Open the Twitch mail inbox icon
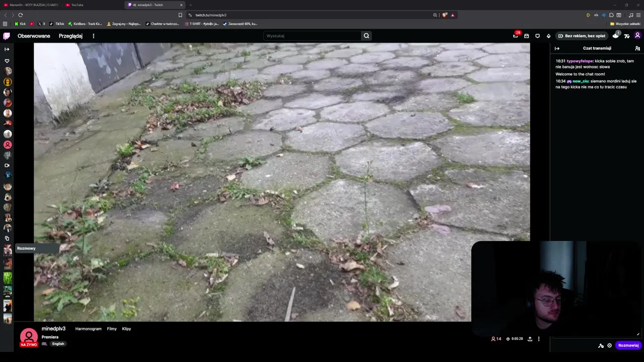644x362 pixels. tap(526, 36)
